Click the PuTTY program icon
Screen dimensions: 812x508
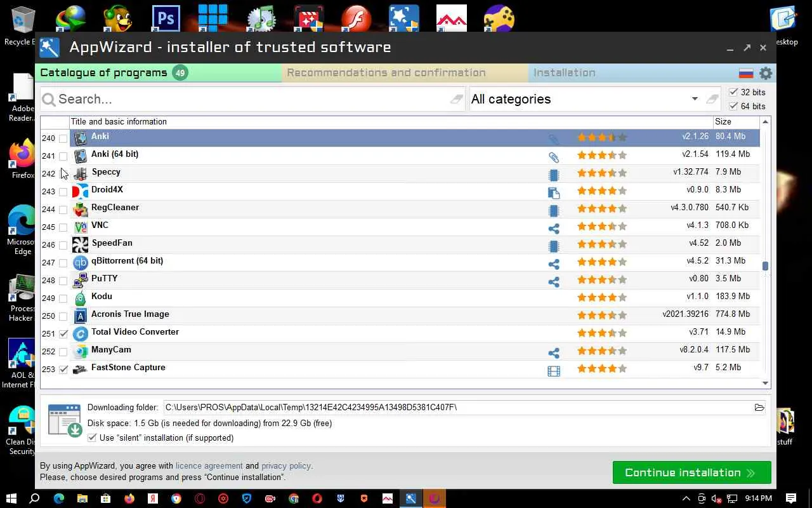pos(80,280)
